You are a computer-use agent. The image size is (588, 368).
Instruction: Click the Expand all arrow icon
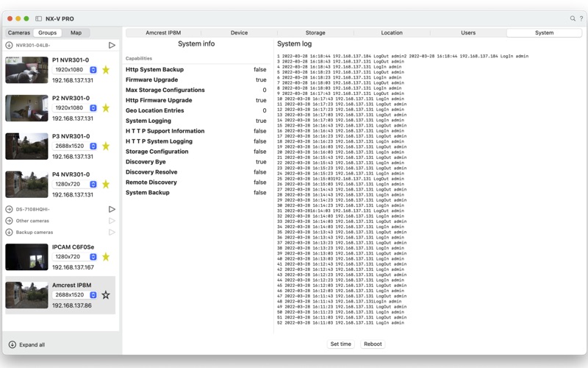pos(12,344)
